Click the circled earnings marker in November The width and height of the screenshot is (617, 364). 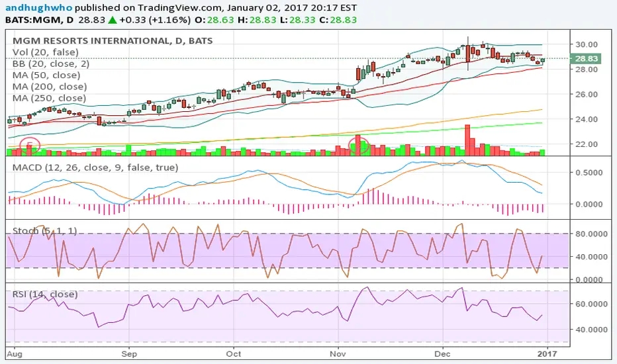(358, 144)
